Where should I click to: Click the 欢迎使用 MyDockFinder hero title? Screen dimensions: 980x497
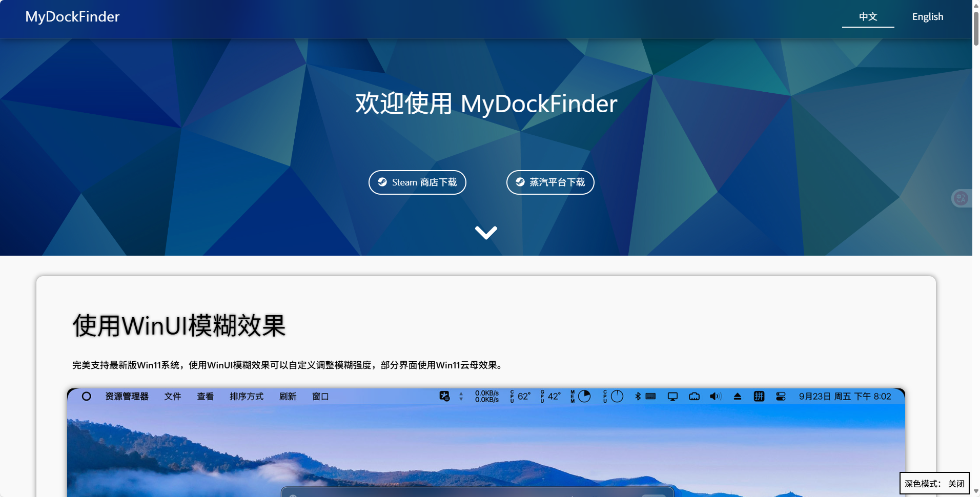click(x=486, y=104)
